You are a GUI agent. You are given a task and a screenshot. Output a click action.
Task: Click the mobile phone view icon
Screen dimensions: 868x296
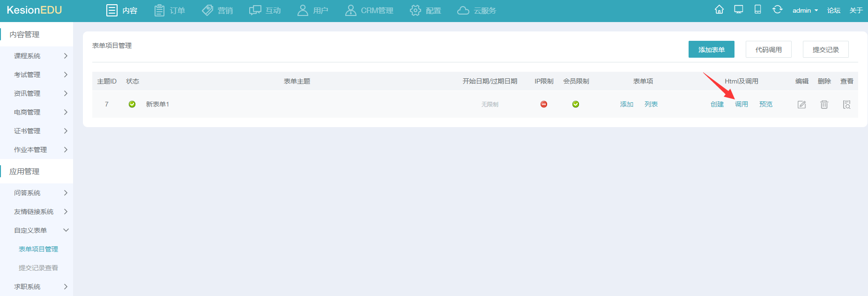757,10
